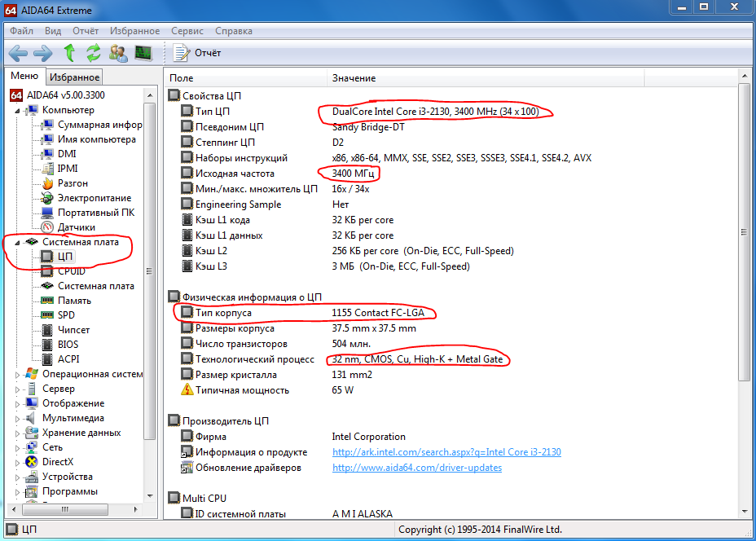The width and height of the screenshot is (756, 541).
Task: Expand the Мультимедиа tree node
Action: click(19, 418)
